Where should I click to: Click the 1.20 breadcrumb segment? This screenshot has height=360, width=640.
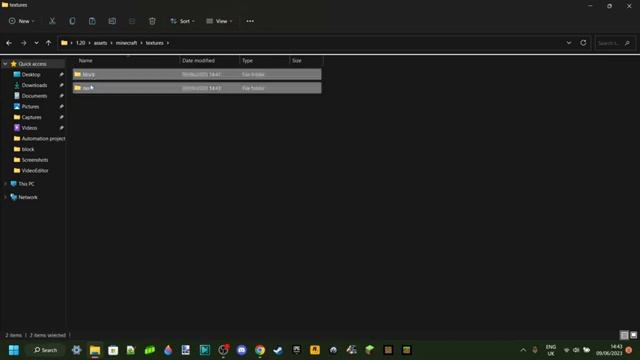tap(81, 43)
